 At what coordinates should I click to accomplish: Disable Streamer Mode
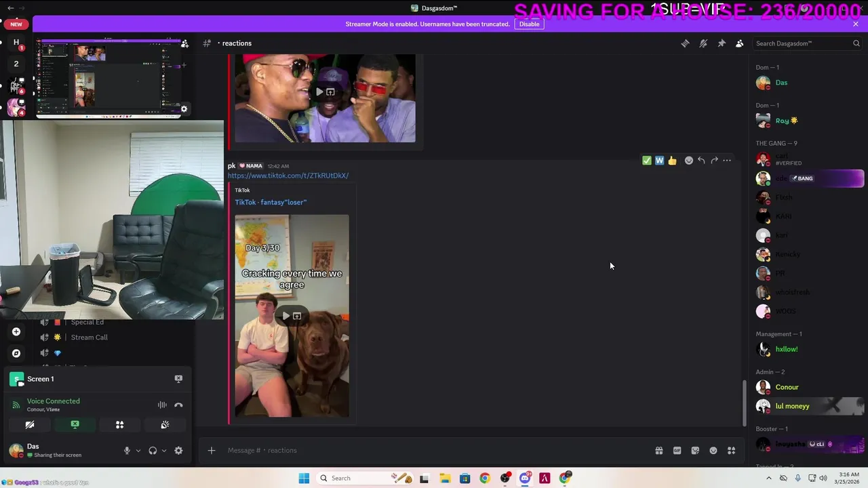click(x=529, y=24)
